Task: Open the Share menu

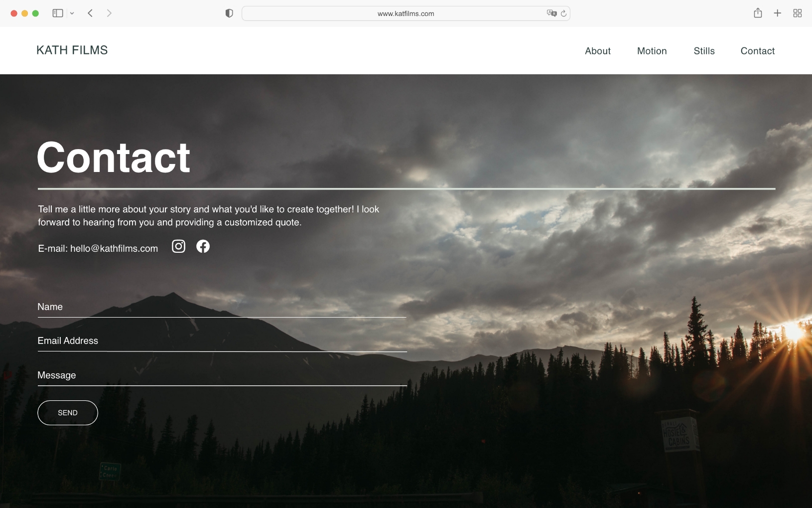Action: coord(758,13)
